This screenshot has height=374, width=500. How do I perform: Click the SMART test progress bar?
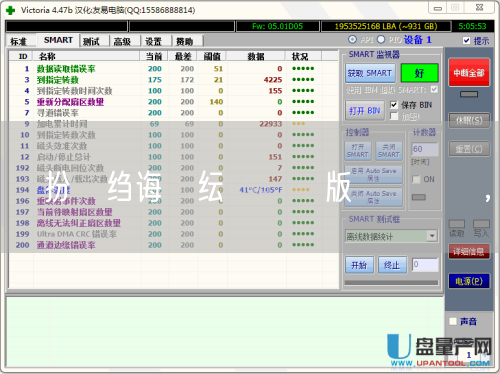(x=391, y=283)
